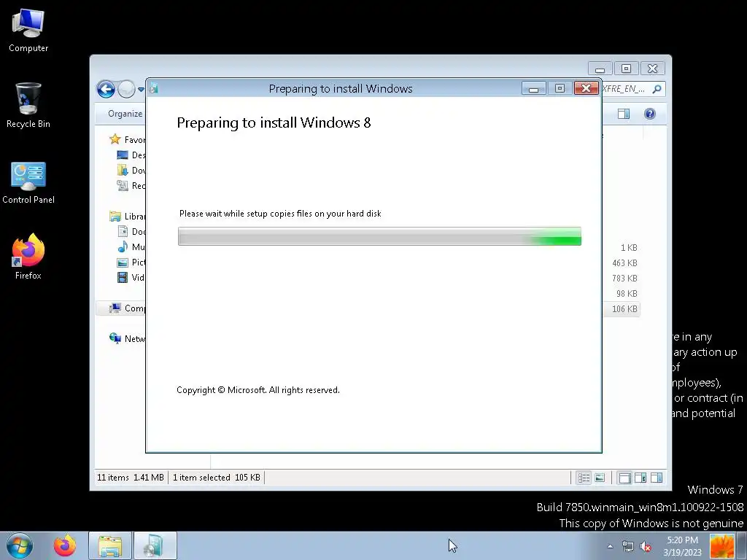Minimize the Explorer window
The height and width of the screenshot is (560, 747).
tap(600, 69)
